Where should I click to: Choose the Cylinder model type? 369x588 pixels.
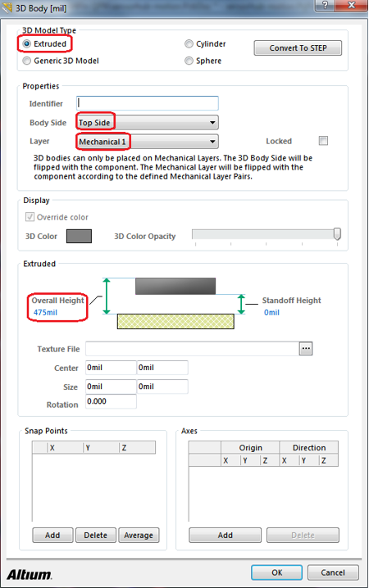click(x=189, y=44)
